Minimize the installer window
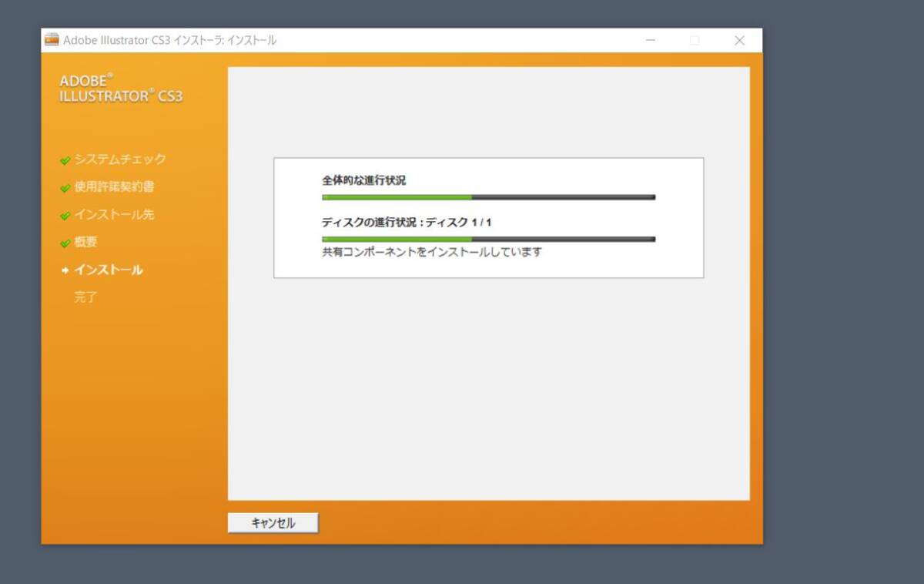Viewport: 924px width, 584px height. pos(651,41)
